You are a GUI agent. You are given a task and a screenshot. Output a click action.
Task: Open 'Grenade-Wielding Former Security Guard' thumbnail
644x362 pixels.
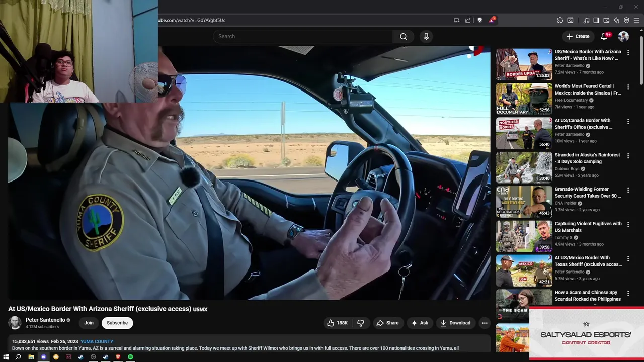[x=524, y=202]
